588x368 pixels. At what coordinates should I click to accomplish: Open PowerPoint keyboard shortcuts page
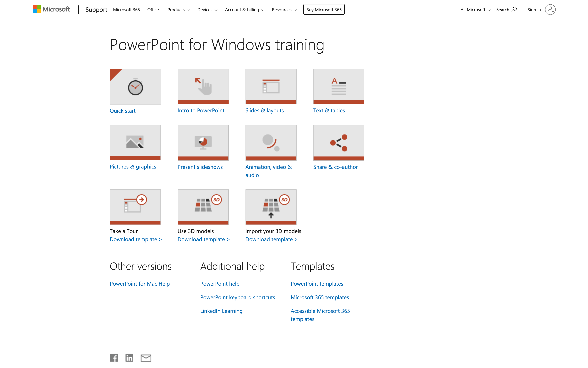tap(238, 297)
